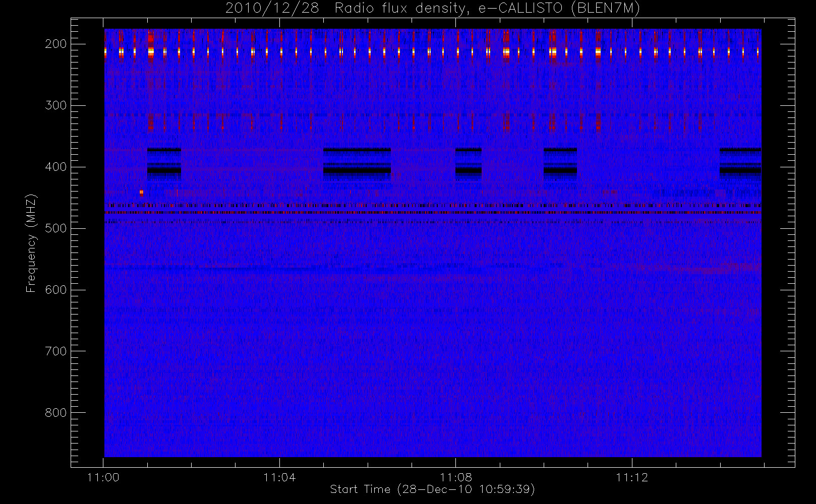The image size is (816, 504).
Task: Click the 11:00 time tick label
Action: pos(103,477)
